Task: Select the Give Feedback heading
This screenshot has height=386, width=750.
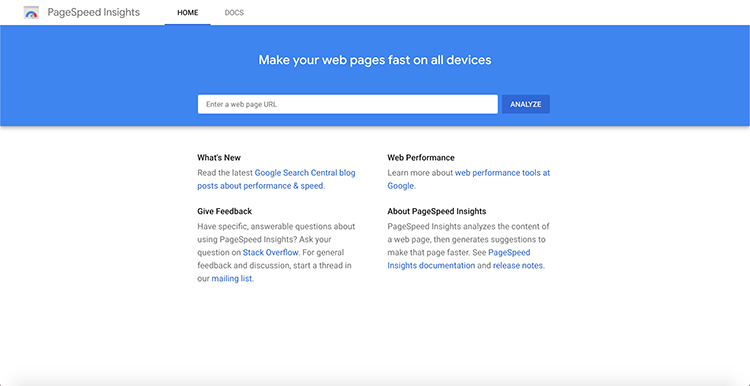Action: coord(224,211)
